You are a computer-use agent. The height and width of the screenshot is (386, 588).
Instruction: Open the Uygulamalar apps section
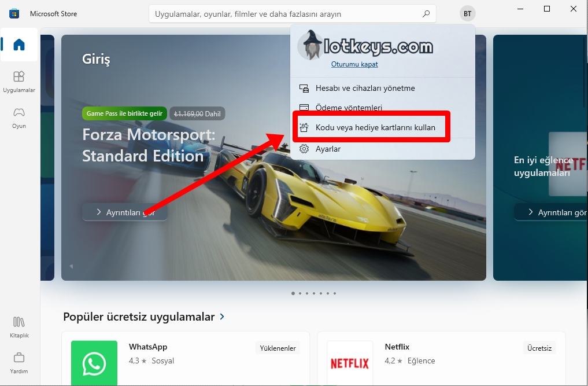19,81
